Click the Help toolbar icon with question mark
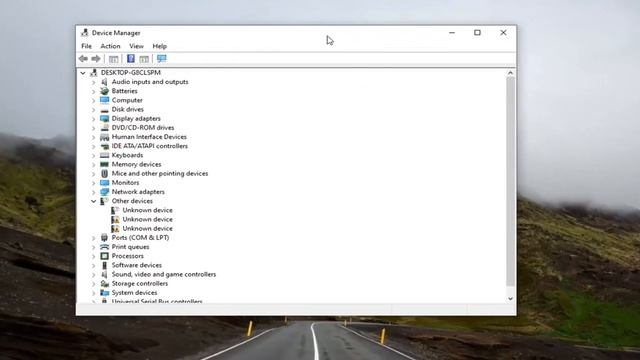The width and height of the screenshot is (640, 360). [131, 59]
